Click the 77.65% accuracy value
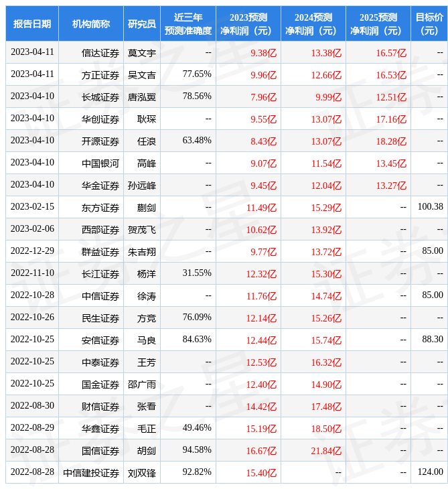 point(197,74)
